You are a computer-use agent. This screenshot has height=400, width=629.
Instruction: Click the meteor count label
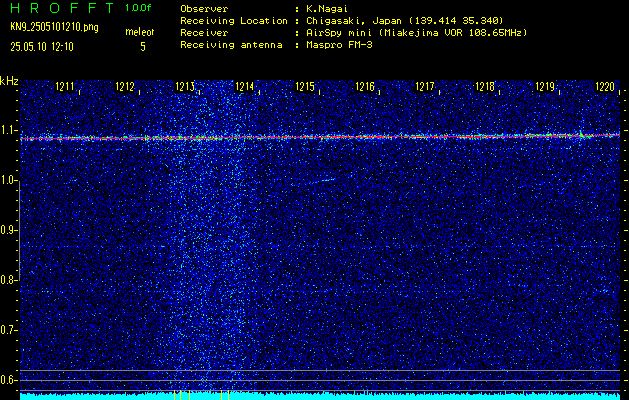point(140,32)
